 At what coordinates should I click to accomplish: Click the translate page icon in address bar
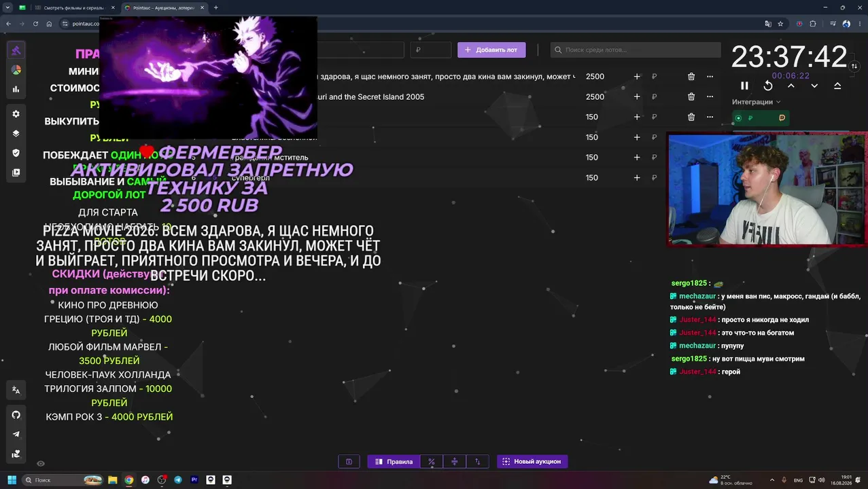pos(768,24)
